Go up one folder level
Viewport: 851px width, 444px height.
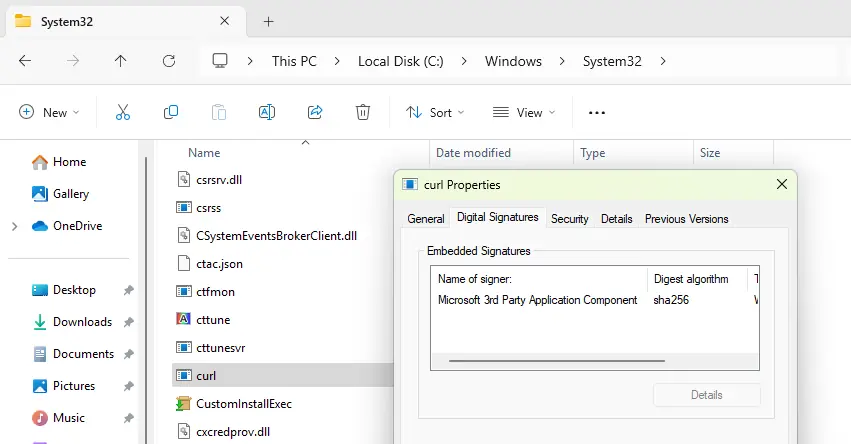pos(120,61)
